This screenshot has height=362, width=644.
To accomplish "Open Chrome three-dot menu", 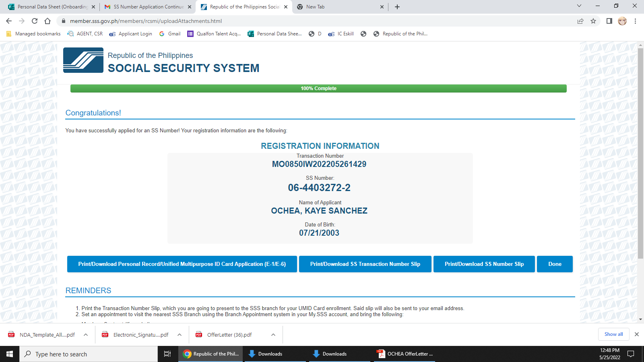I will 635,21.
